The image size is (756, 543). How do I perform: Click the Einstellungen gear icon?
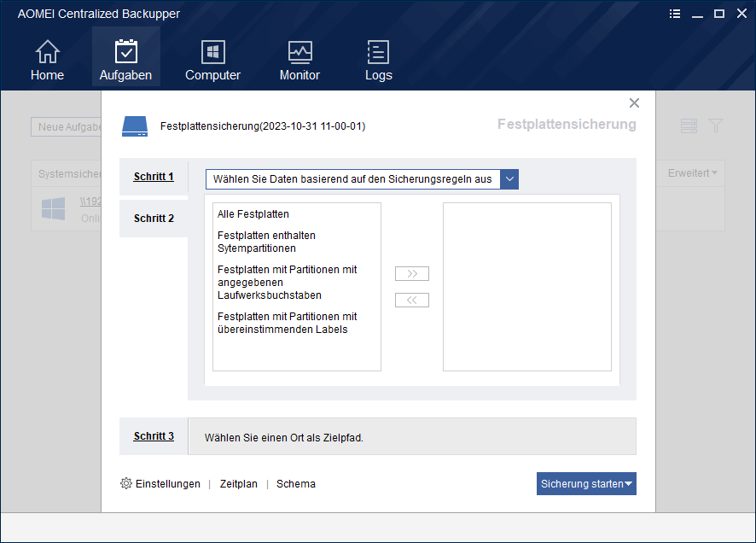pyautogui.click(x=125, y=483)
